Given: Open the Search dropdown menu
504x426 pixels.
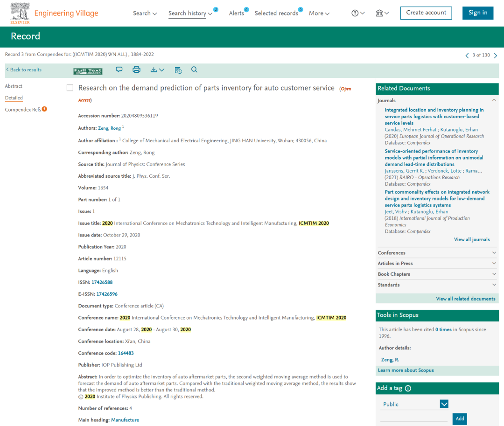Looking at the screenshot, I should pos(145,13).
